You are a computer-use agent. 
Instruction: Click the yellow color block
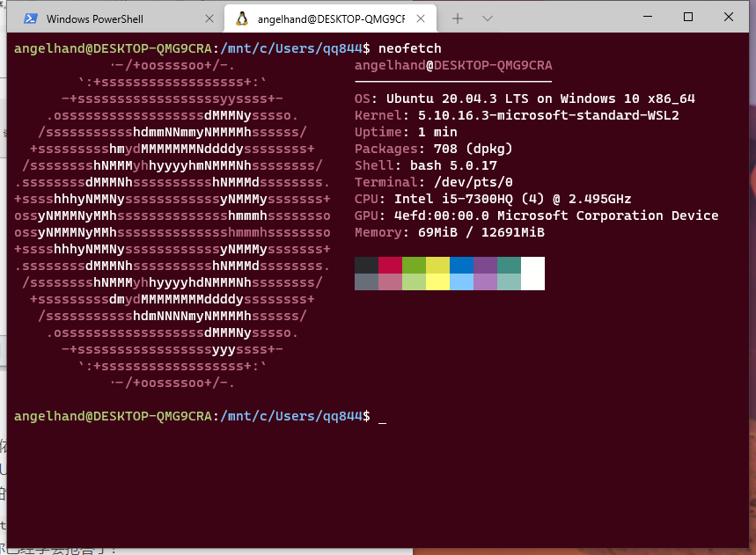point(437,265)
